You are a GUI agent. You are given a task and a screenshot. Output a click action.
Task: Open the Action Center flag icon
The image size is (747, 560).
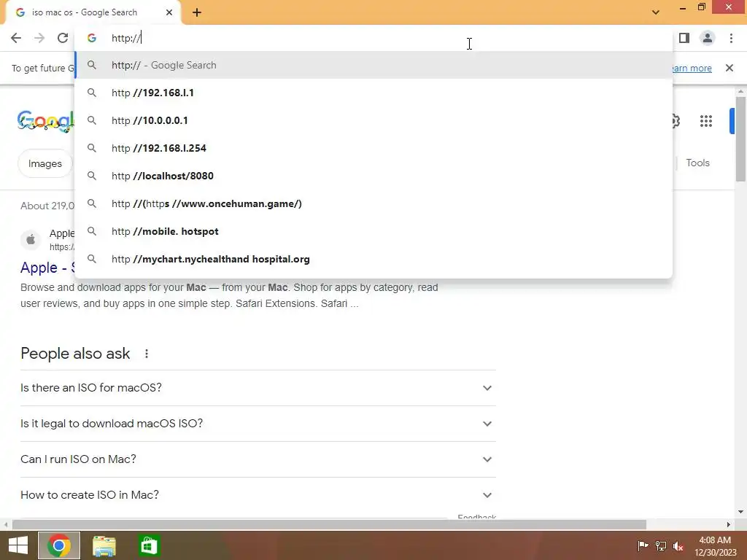643,545
